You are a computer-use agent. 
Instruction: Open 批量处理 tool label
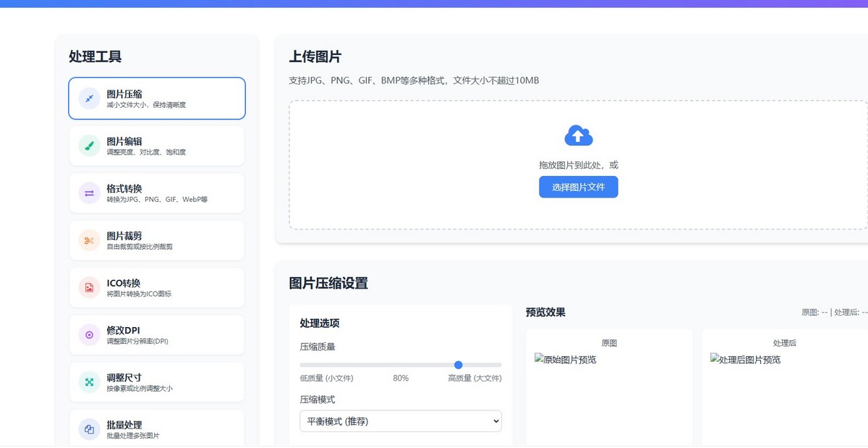click(x=124, y=425)
